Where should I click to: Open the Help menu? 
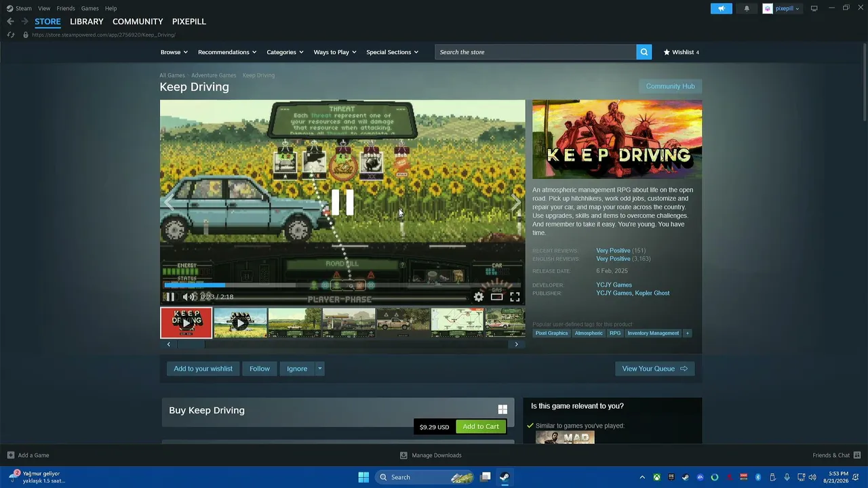[x=111, y=8]
